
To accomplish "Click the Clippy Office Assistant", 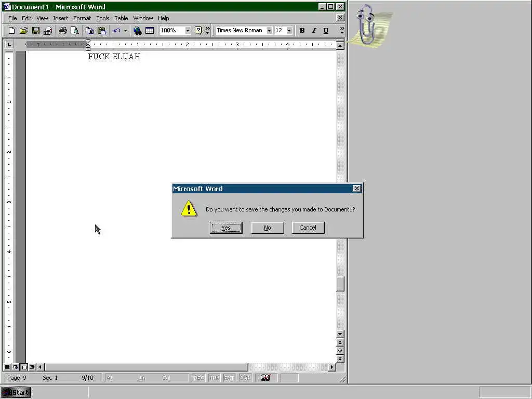I will (x=368, y=25).
